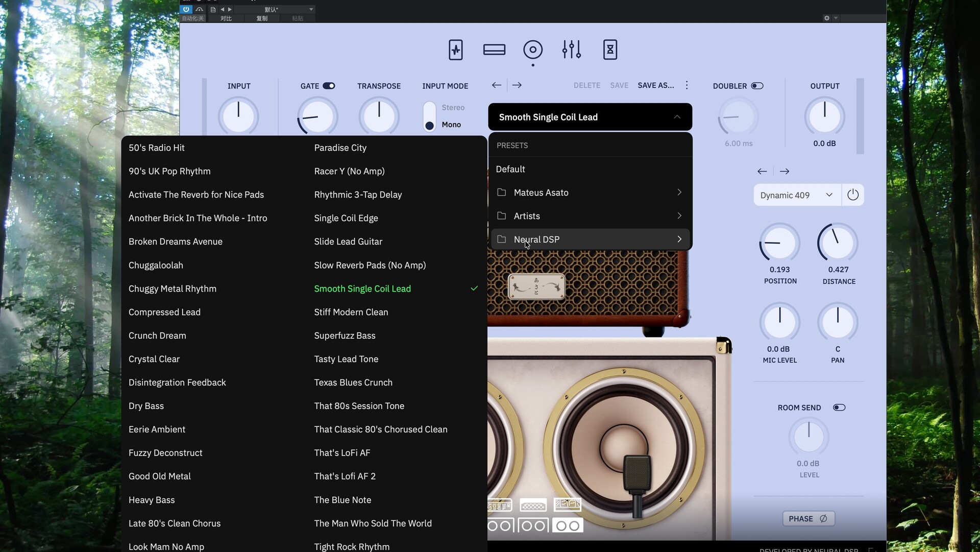Open the time effects hourglass icon
980x552 pixels.
(610, 50)
